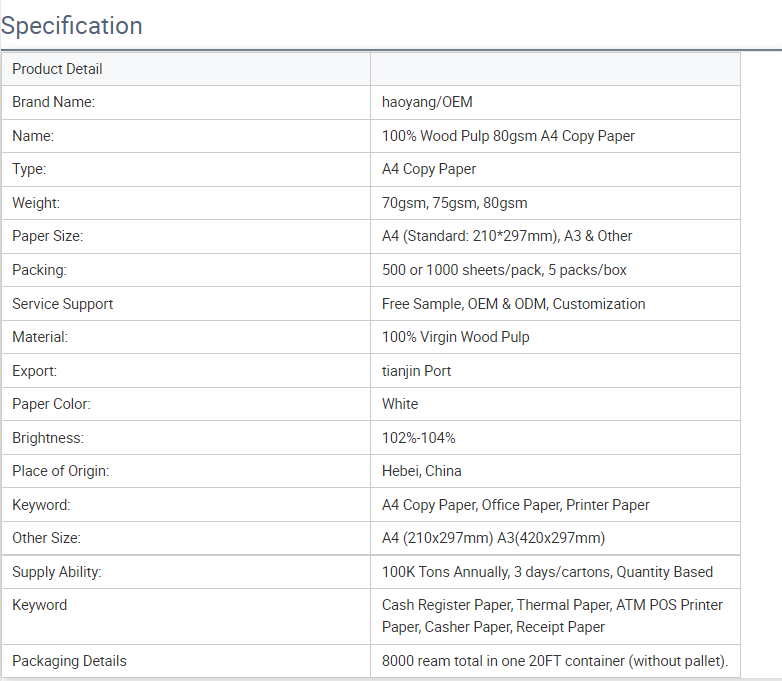Click the Packing: label

[39, 270]
